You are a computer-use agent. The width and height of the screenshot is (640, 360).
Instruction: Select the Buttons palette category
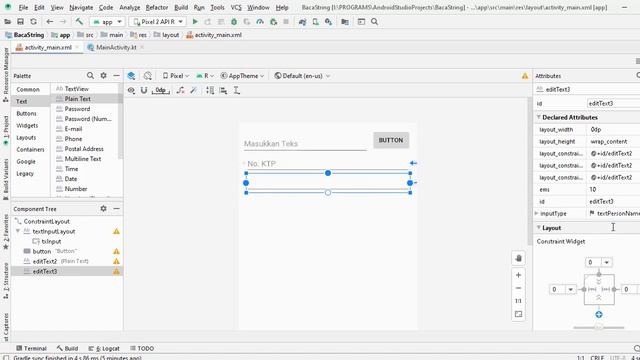[27, 113]
